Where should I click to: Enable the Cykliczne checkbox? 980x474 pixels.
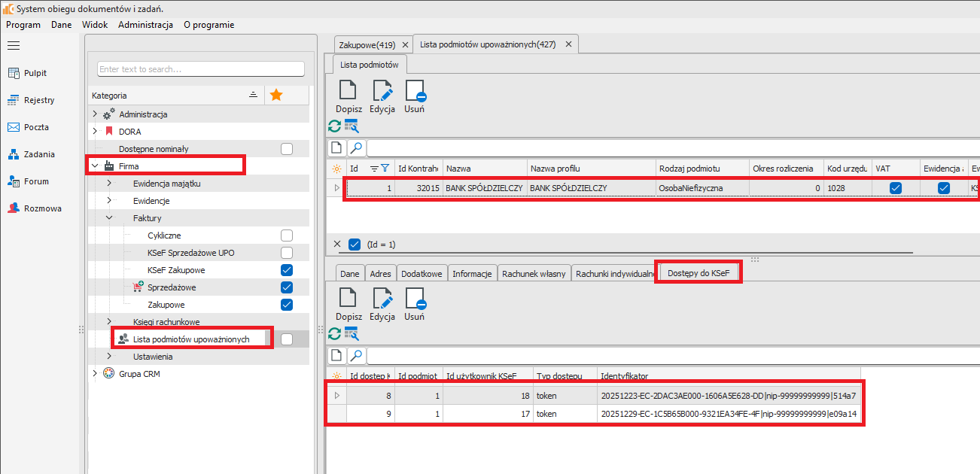point(286,235)
